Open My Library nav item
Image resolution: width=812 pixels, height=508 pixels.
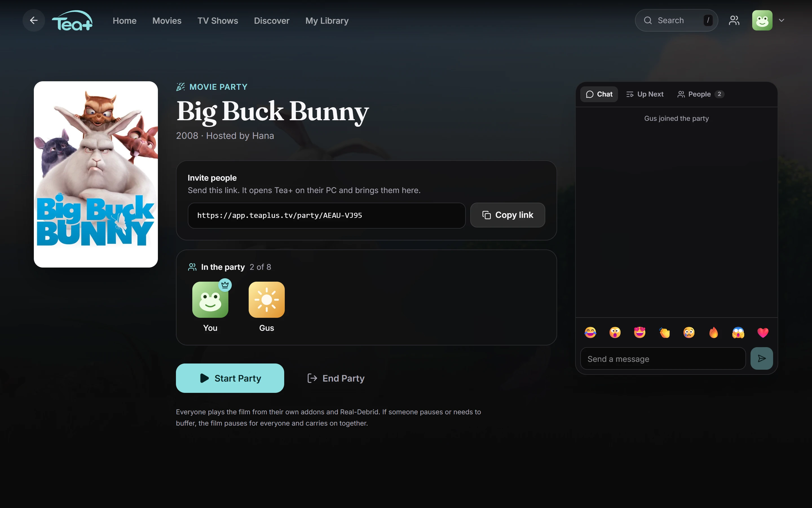(x=327, y=21)
